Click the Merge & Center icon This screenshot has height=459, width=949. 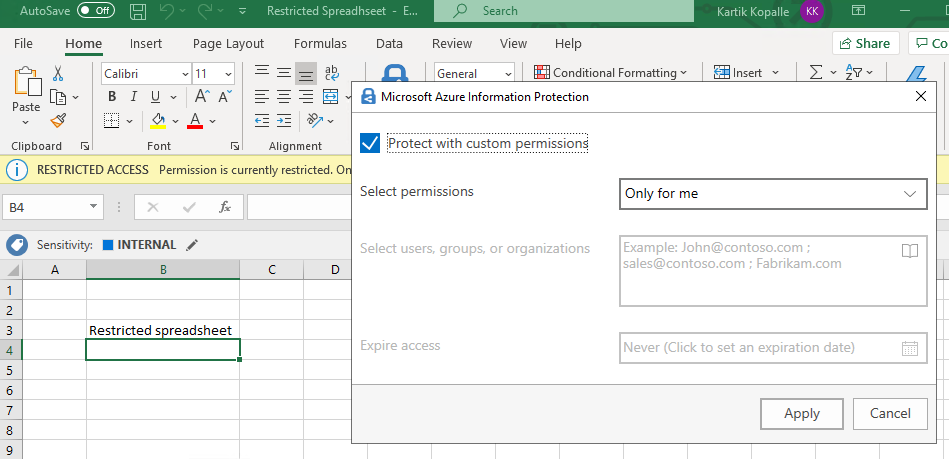coord(330,97)
